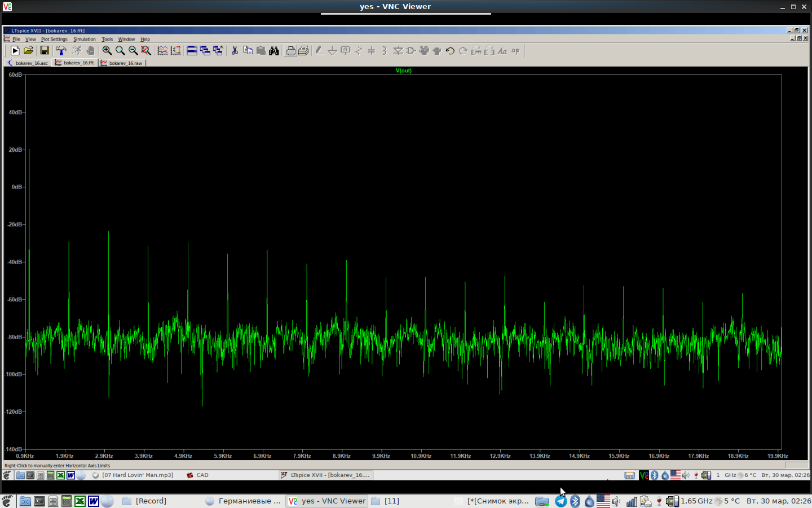The width and height of the screenshot is (812, 508).
Task: Open the Plot Settings menu
Action: (54, 40)
